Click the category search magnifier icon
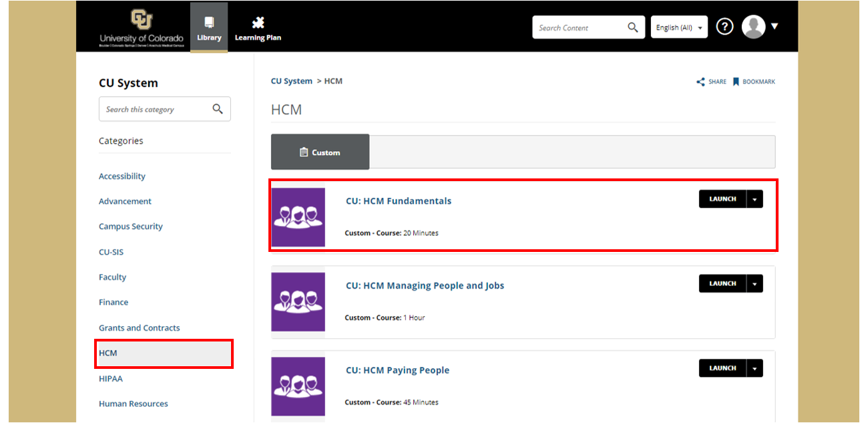The height and width of the screenshot is (423, 868). click(218, 109)
